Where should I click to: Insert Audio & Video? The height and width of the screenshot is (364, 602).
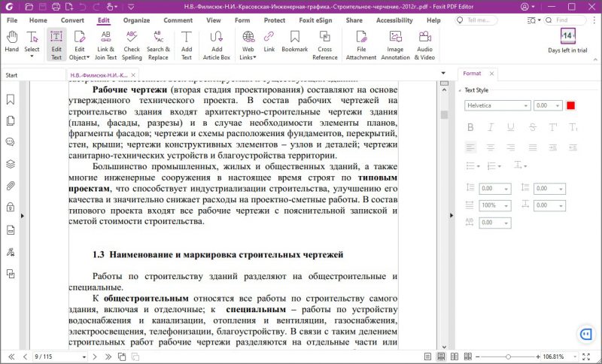pyautogui.click(x=424, y=45)
